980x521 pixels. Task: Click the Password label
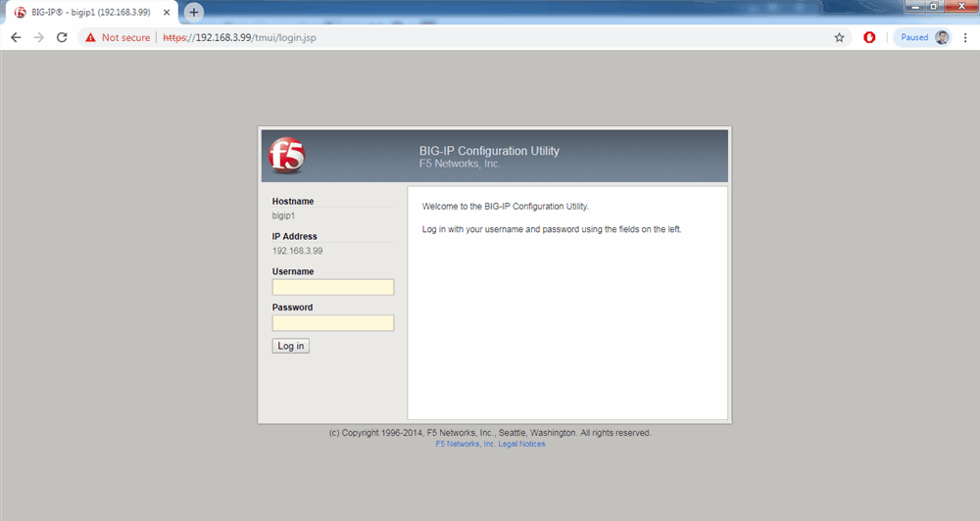pyautogui.click(x=292, y=308)
